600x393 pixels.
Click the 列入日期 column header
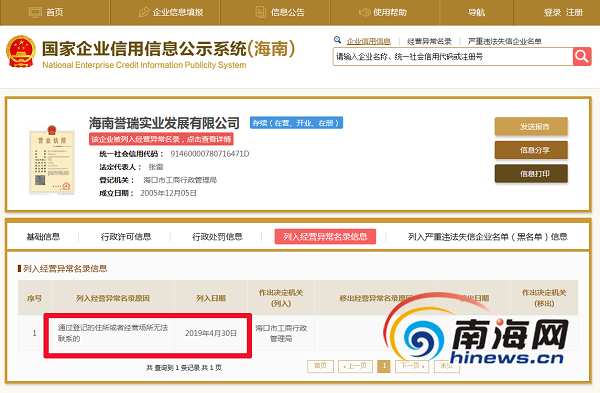pos(211,298)
